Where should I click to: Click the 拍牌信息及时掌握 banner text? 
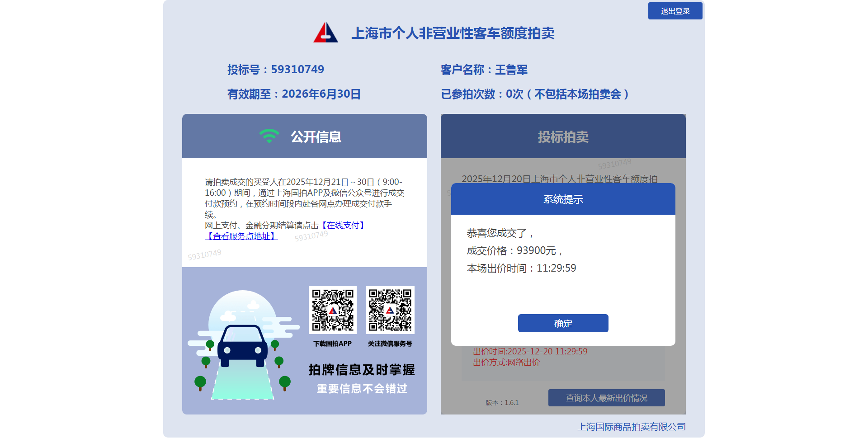pyautogui.click(x=361, y=370)
